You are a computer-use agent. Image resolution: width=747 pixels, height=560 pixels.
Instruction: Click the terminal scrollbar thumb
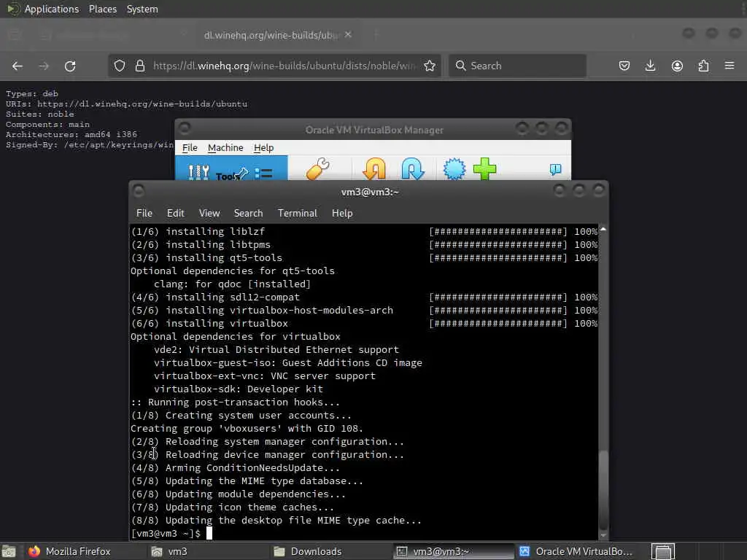[x=603, y=489]
